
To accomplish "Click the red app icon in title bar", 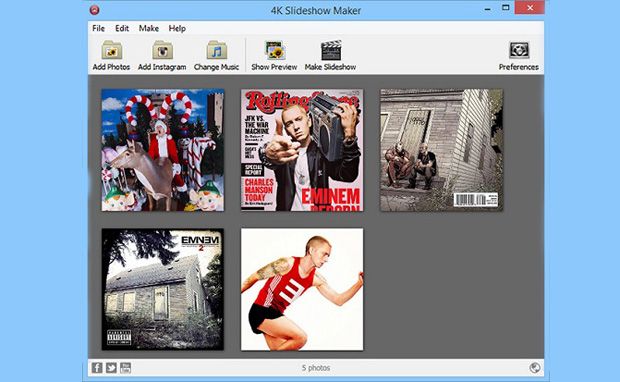I will (x=95, y=10).
